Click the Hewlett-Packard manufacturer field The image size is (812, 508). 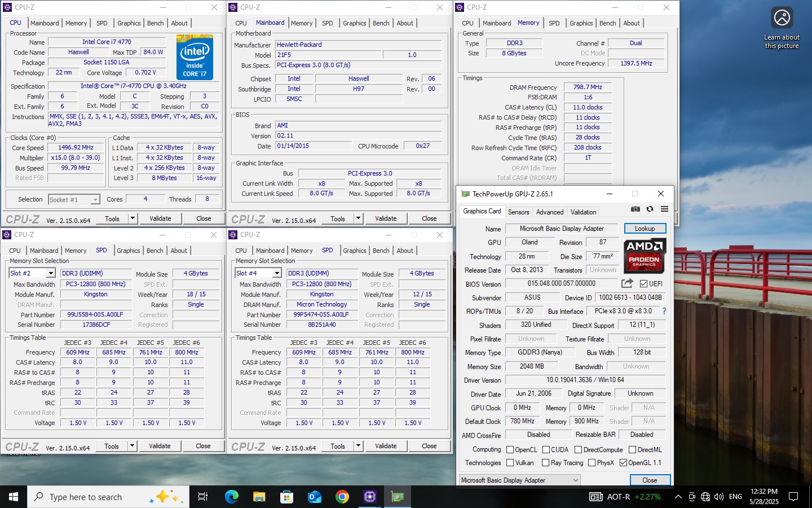pyautogui.click(x=359, y=45)
